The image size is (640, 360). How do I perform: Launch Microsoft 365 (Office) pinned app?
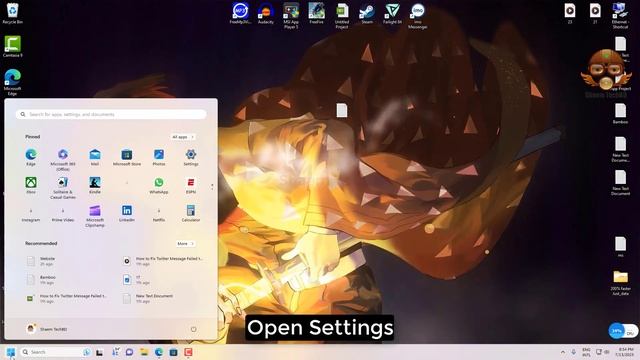coord(63,159)
